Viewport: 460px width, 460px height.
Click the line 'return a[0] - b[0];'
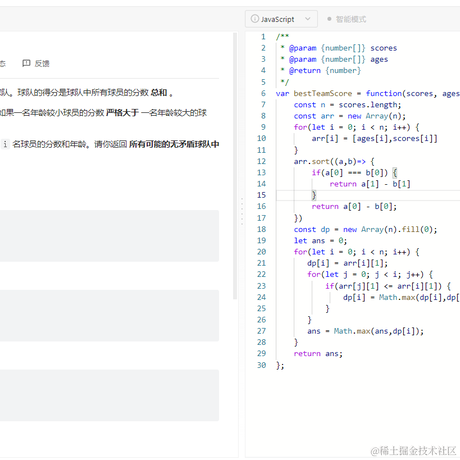tap(354, 207)
